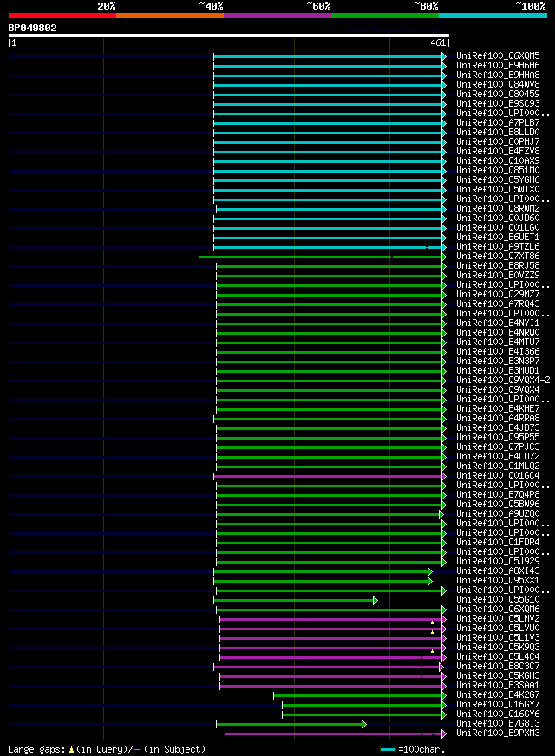
Task: Choose hit UniRef100_Q9VQX4-2
Action: coord(504,381)
